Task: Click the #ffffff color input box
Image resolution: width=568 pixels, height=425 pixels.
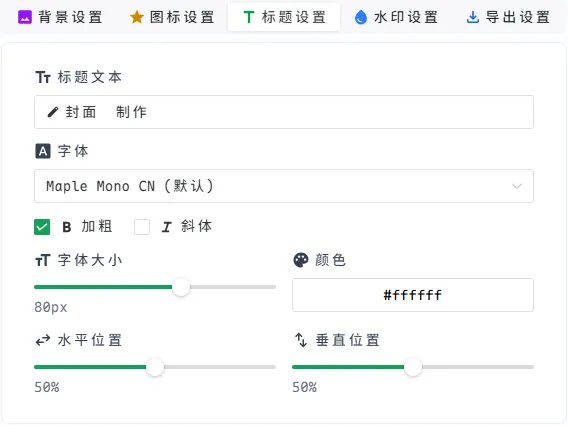Action: 413,295
